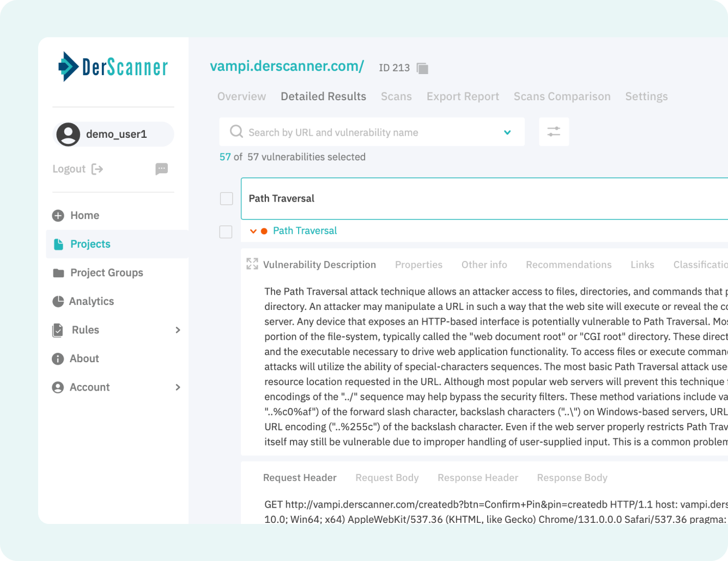This screenshot has height=561, width=728.
Task: Switch to the Request Body tab
Action: pyautogui.click(x=387, y=478)
